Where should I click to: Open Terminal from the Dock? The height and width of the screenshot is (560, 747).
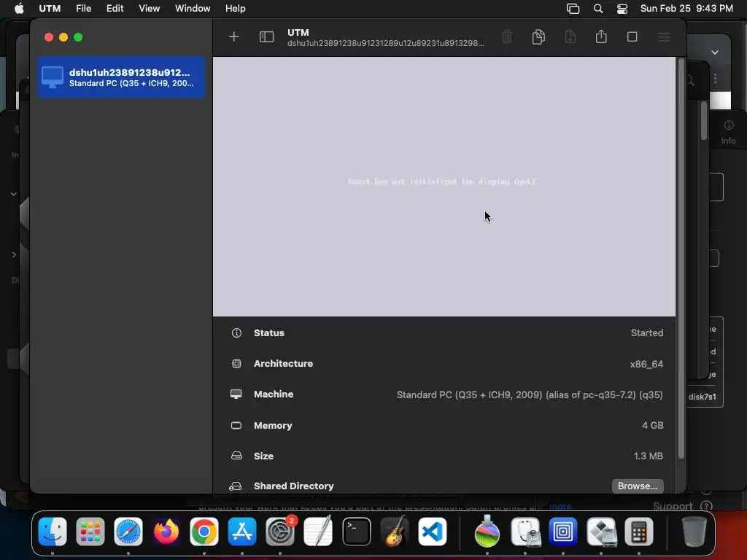pyautogui.click(x=356, y=532)
